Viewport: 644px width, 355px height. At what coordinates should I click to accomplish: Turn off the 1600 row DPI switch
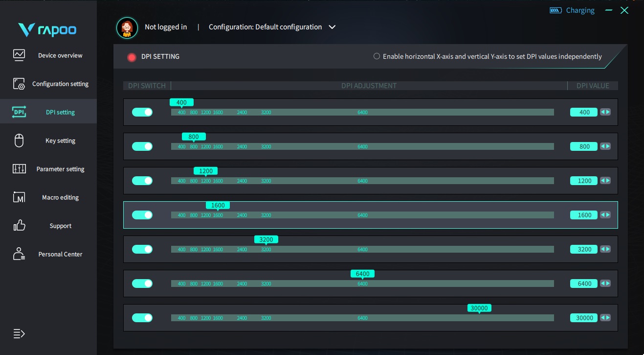(x=142, y=215)
